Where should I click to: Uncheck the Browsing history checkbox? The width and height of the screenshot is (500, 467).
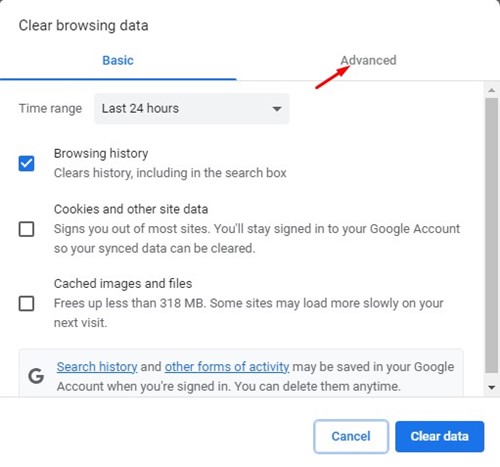point(26,163)
